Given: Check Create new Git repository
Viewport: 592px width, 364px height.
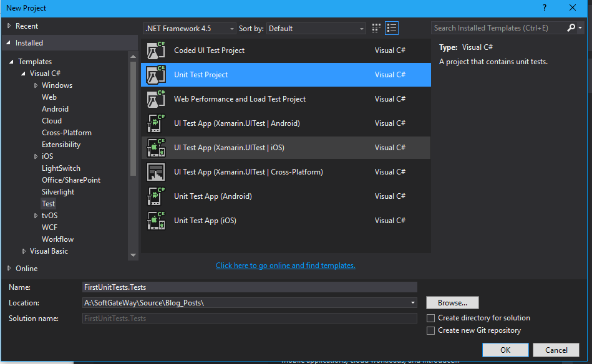Looking at the screenshot, I should point(430,331).
